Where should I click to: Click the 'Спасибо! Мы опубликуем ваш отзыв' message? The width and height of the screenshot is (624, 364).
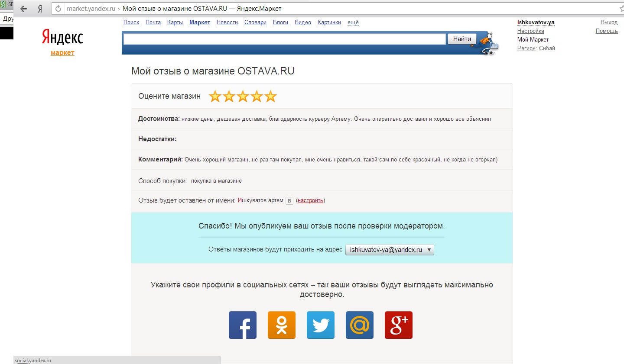[322, 226]
